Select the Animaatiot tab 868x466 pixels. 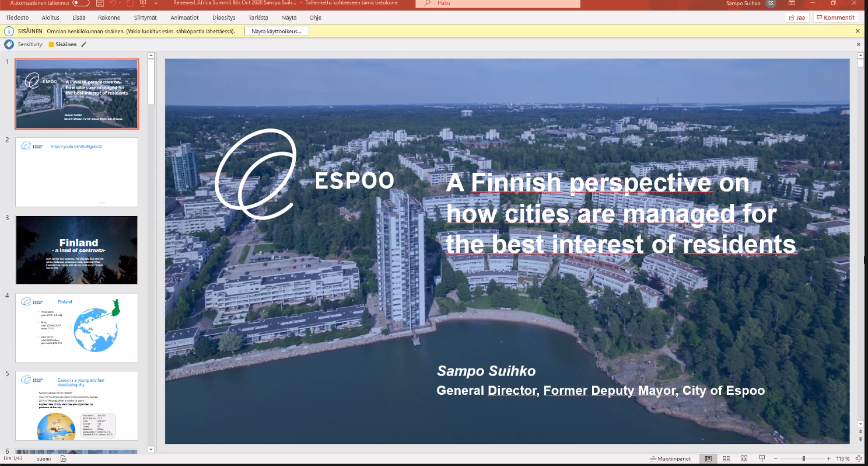[x=184, y=18]
